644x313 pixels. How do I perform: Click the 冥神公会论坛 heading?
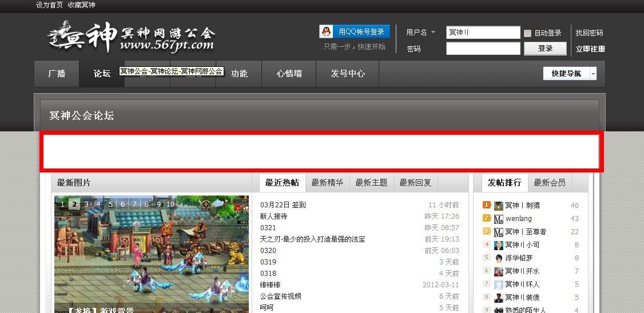point(82,116)
